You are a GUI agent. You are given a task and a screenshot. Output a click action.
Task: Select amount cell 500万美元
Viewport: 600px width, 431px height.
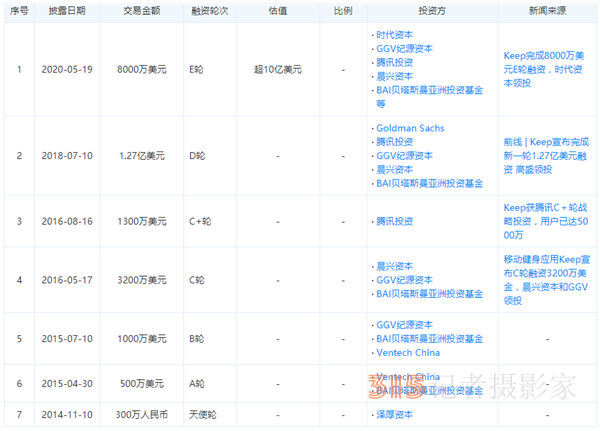point(142,384)
